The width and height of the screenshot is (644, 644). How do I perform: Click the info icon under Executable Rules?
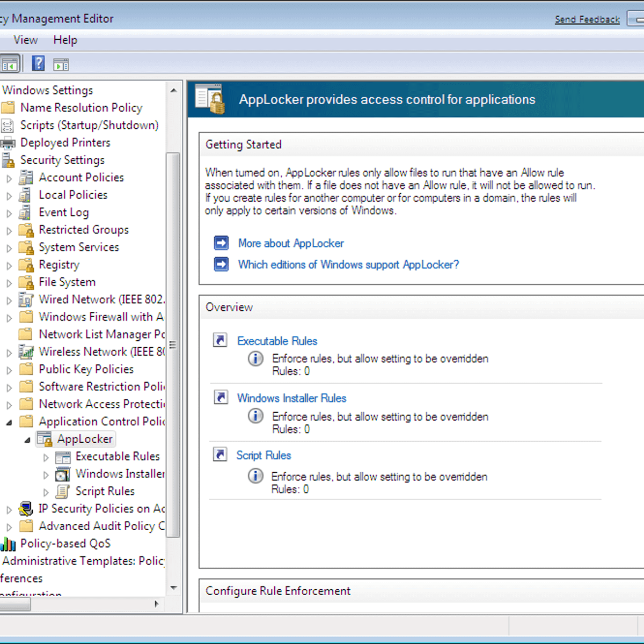tap(255, 358)
